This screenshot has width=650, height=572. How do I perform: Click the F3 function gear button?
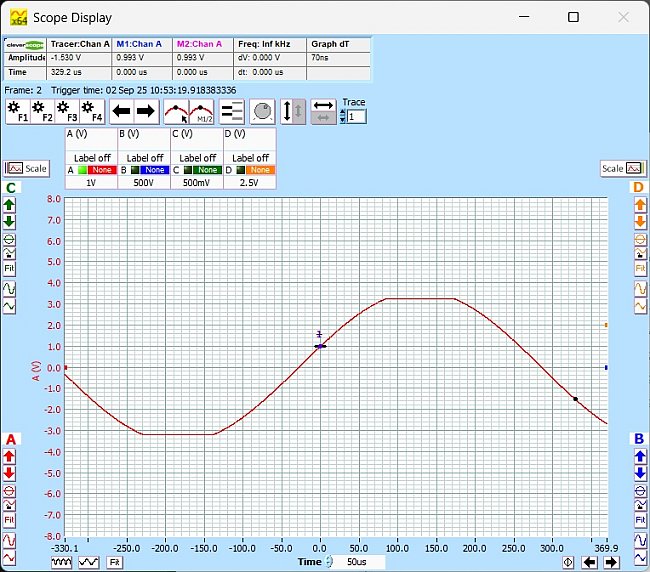(67, 111)
